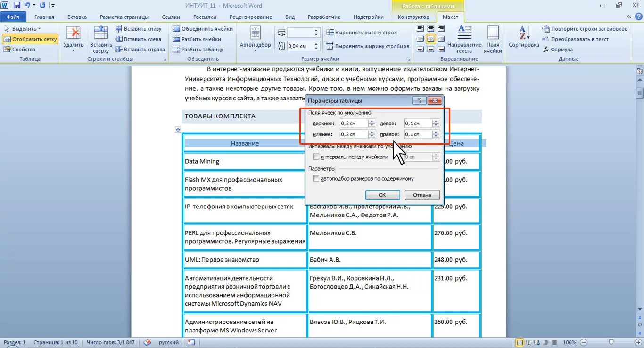Click the Undo arrow icon
644x348 pixels.
tap(27, 6)
